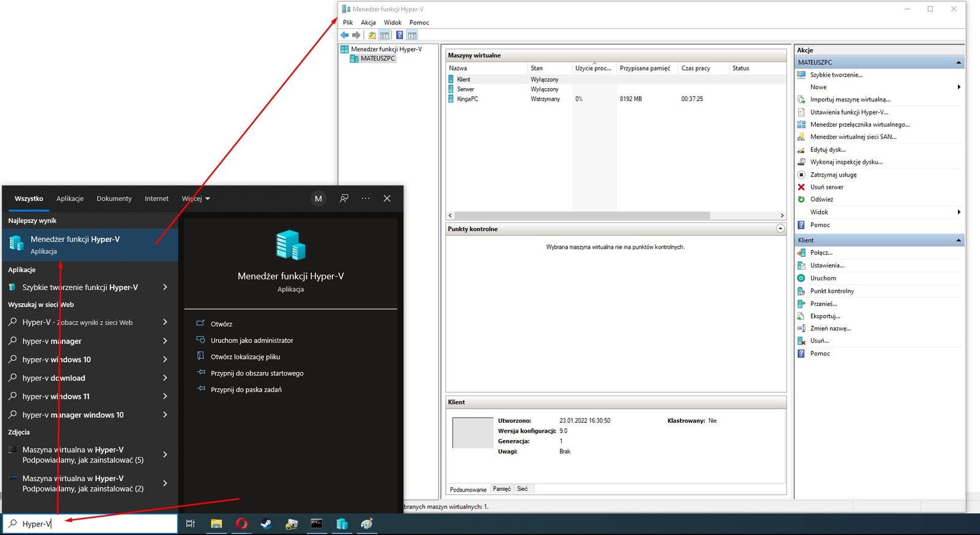Screen dimensions: 980x535
Task: Select the Menedżer funkcji Hyper-V best result
Action: [90, 245]
